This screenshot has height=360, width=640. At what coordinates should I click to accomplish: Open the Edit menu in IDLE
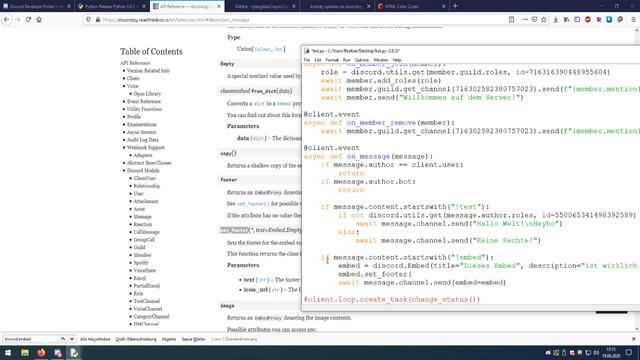coord(318,60)
